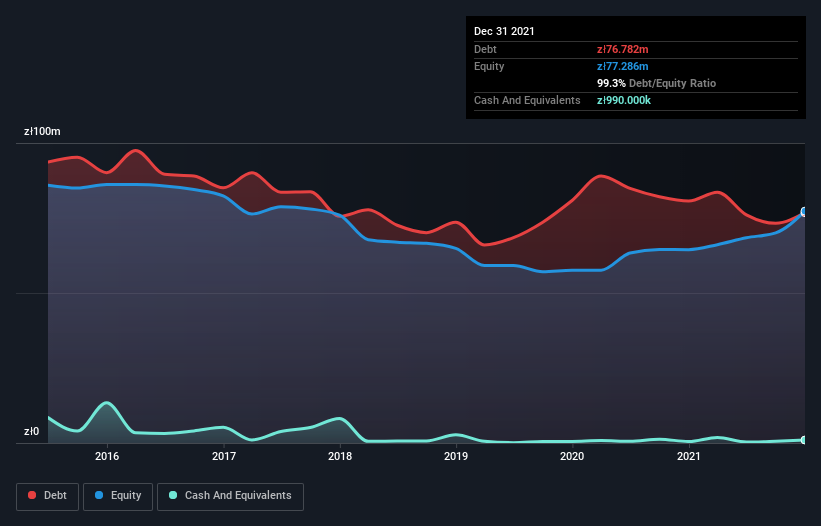The width and height of the screenshot is (821, 526).
Task: Click the Equity row label in tooltip
Action: [489, 66]
